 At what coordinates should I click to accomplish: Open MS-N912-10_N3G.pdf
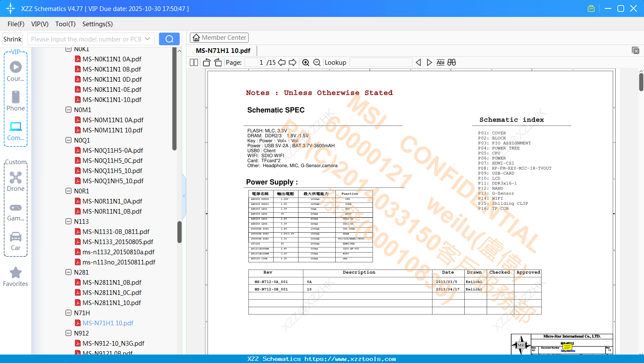point(110,343)
